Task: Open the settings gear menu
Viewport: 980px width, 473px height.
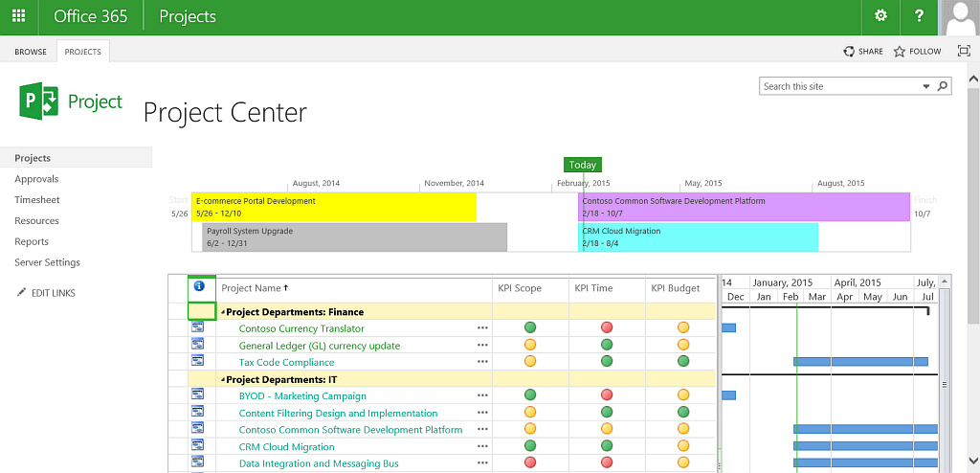Action: (x=880, y=16)
